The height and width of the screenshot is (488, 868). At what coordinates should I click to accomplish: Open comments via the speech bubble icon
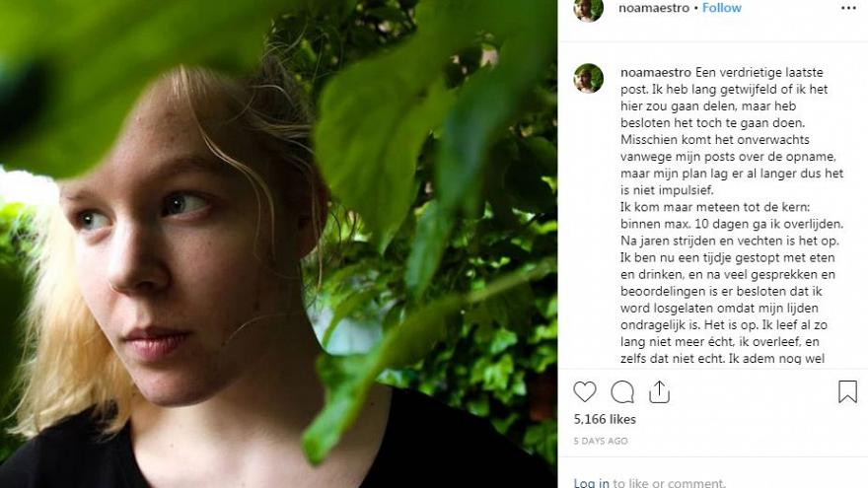coord(622,392)
